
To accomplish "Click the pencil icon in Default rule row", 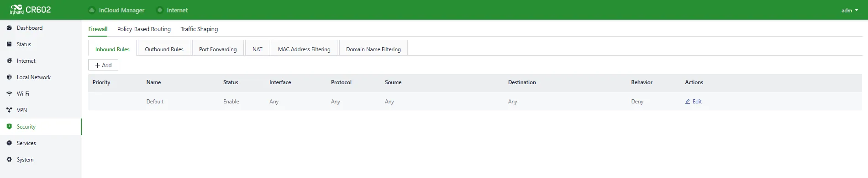I will tap(688, 102).
